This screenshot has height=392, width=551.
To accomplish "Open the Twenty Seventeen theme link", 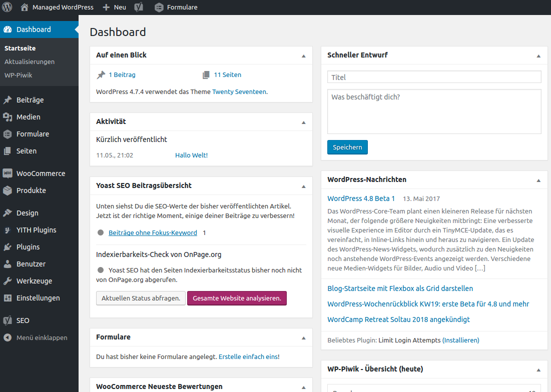I will [x=239, y=92].
